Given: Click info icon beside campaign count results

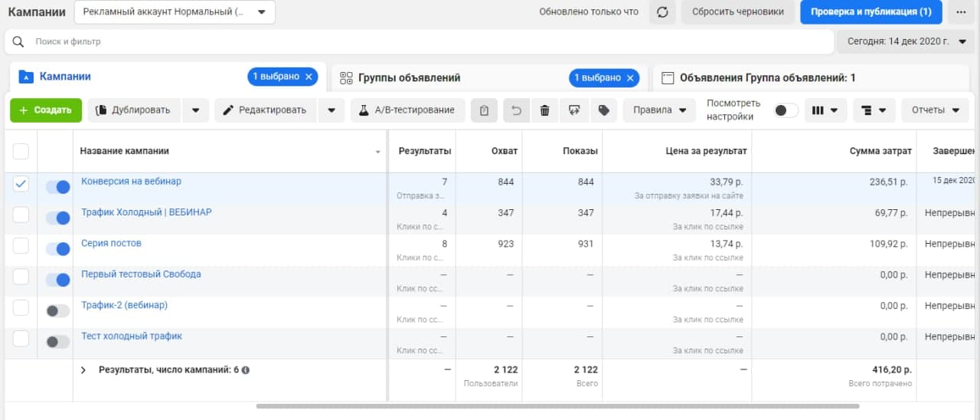Looking at the screenshot, I should 246,369.
